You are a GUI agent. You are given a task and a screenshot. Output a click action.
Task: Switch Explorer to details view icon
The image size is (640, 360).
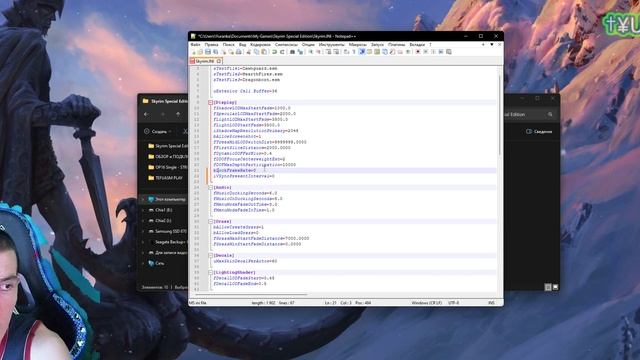pyautogui.click(x=548, y=287)
